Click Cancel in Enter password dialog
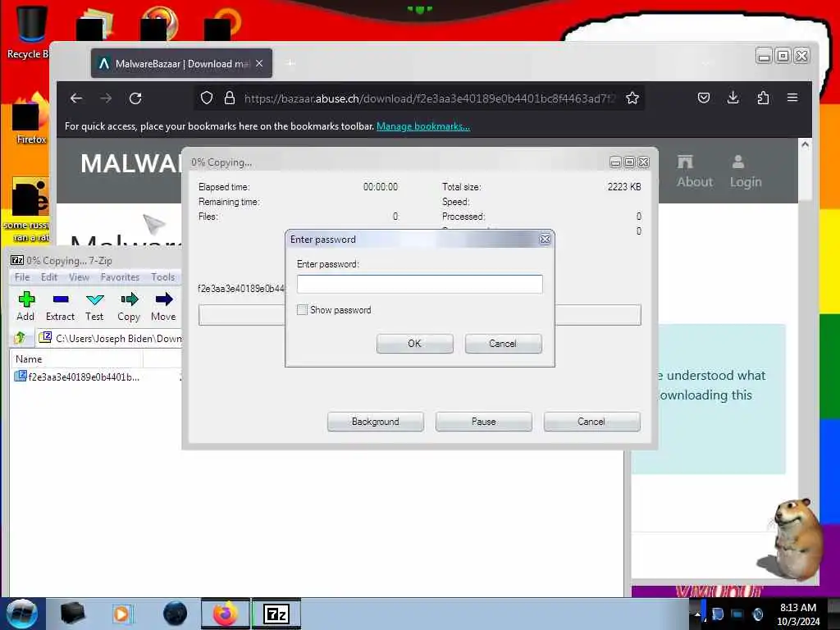The image size is (840, 630). (x=503, y=344)
